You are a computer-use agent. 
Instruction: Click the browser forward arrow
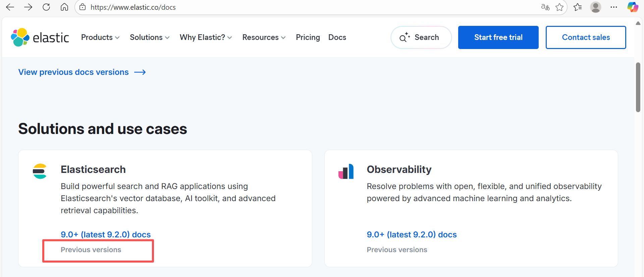(28, 7)
